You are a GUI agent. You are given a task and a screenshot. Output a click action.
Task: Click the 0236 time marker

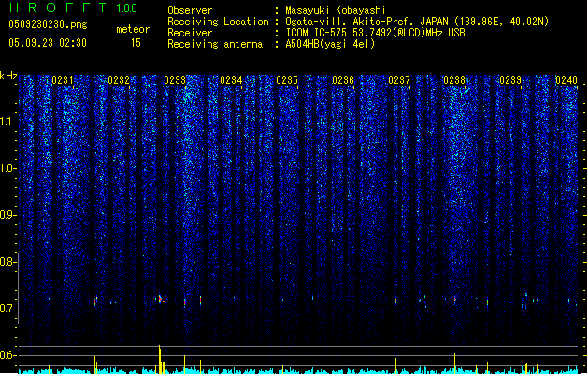click(343, 80)
